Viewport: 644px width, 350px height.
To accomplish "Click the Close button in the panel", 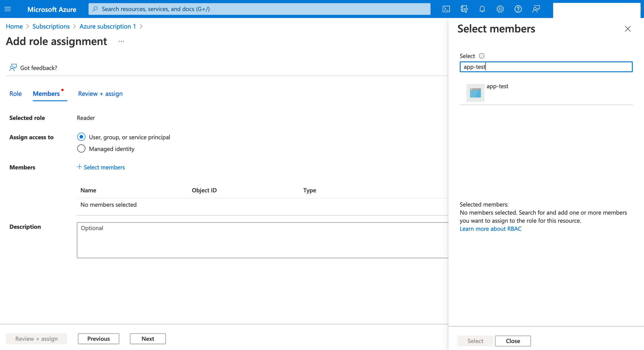I will coord(513,341).
